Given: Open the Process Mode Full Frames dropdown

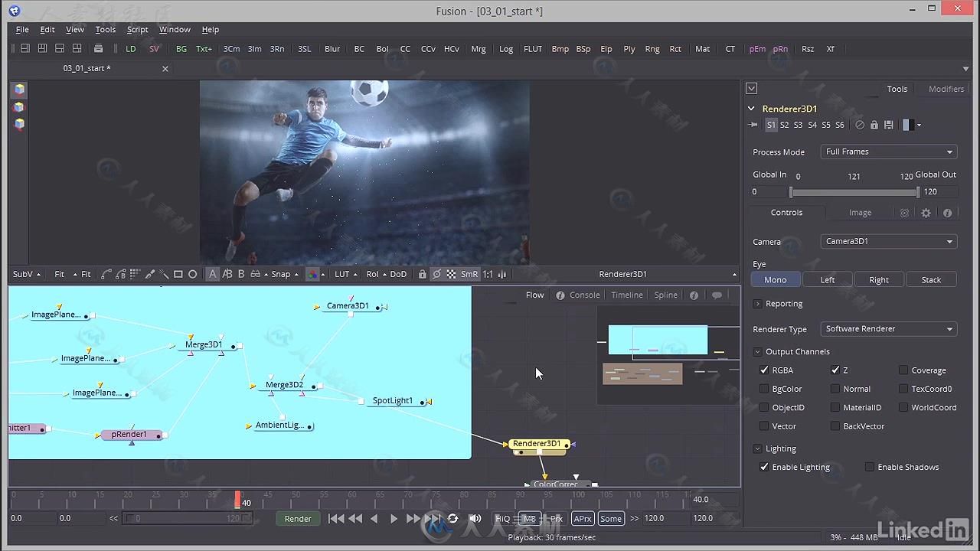Looking at the screenshot, I should click(889, 152).
